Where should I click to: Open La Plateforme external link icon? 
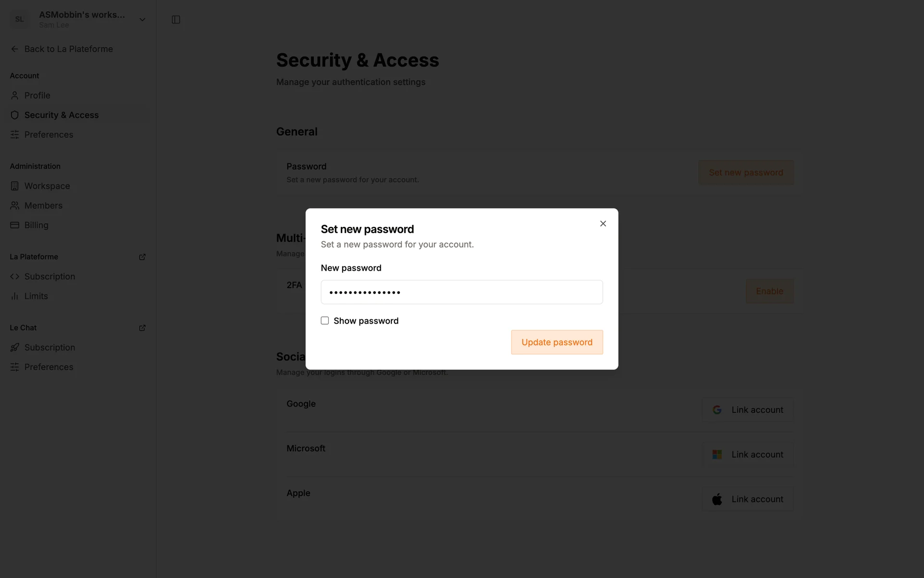click(142, 257)
